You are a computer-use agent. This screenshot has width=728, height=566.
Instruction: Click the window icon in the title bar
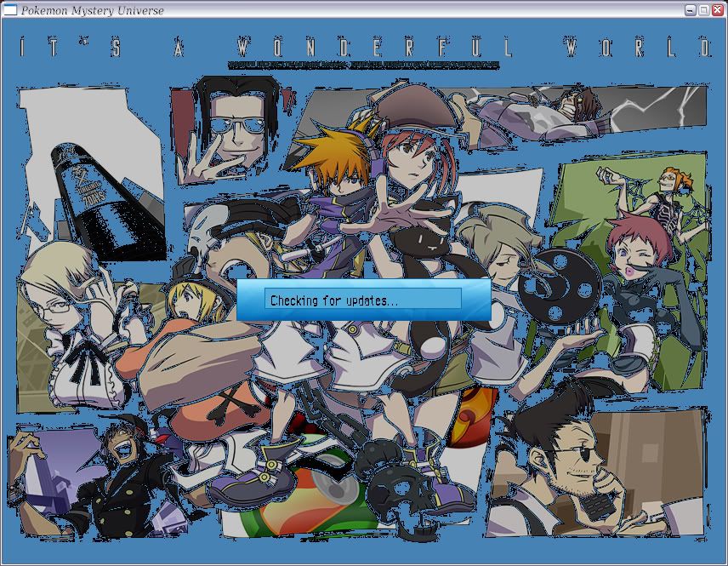click(10, 9)
